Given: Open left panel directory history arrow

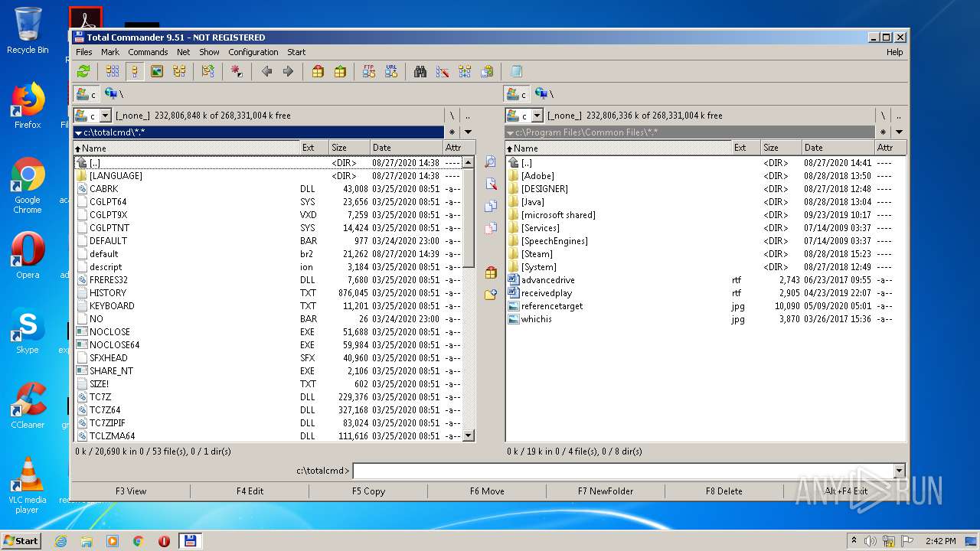Looking at the screenshot, I should pyautogui.click(x=468, y=132).
